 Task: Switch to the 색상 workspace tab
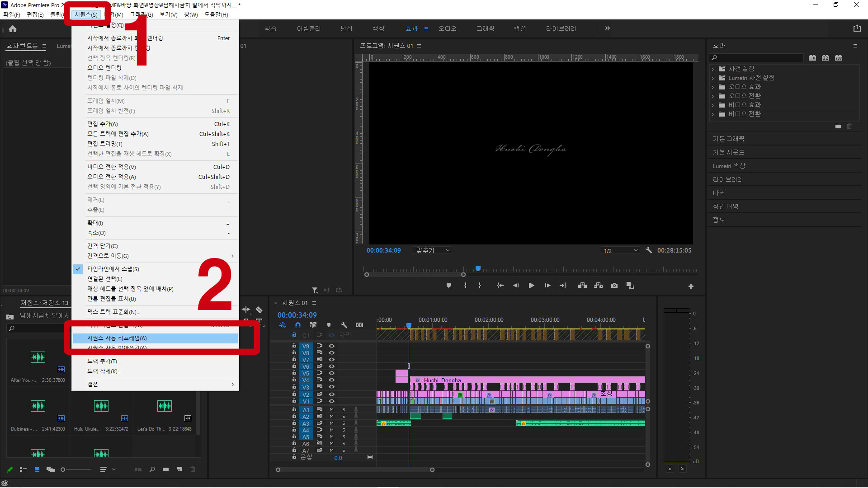click(x=378, y=28)
